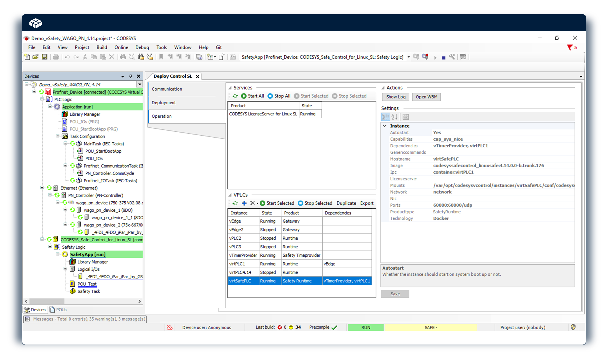This screenshot has height=364, width=608.
Task: Switch to the Deployment tab
Action: 164,103
